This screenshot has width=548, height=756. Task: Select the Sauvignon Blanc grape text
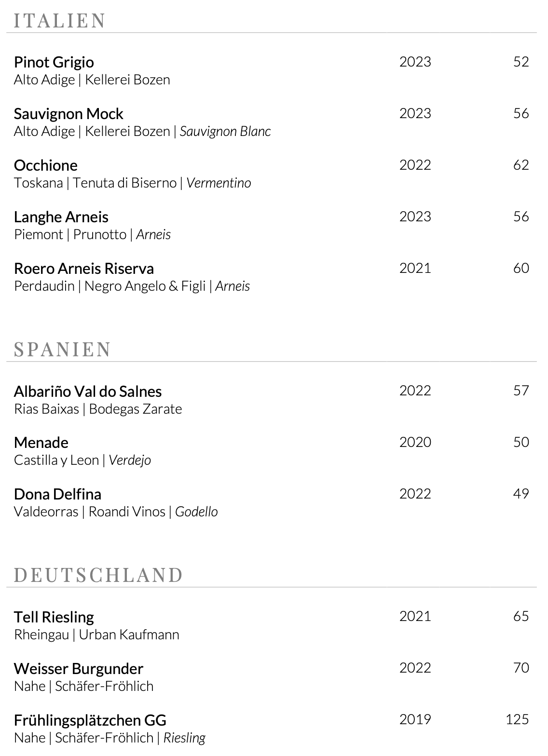tap(225, 132)
